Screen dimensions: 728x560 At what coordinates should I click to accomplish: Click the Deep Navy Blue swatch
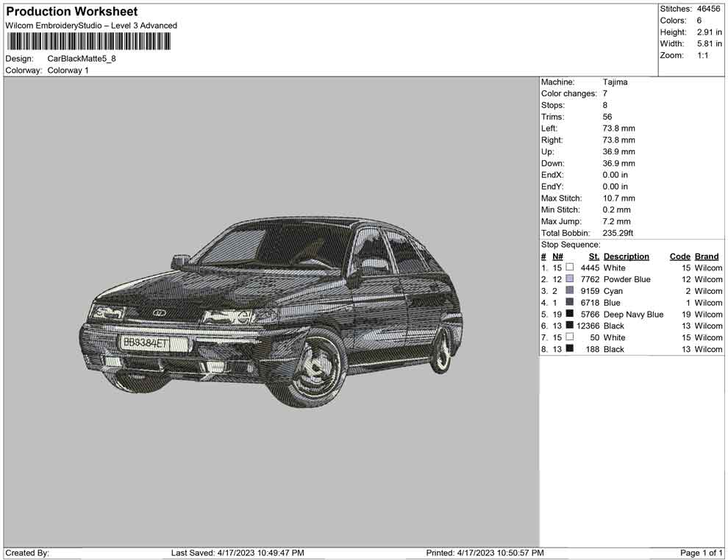[570, 315]
